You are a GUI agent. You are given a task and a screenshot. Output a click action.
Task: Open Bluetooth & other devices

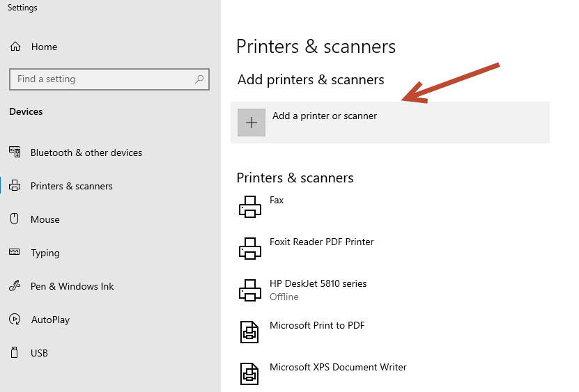[86, 152]
